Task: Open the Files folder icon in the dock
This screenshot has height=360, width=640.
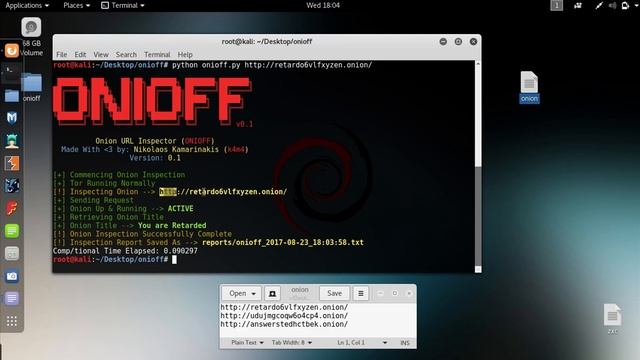Action: pyautogui.click(x=12, y=96)
